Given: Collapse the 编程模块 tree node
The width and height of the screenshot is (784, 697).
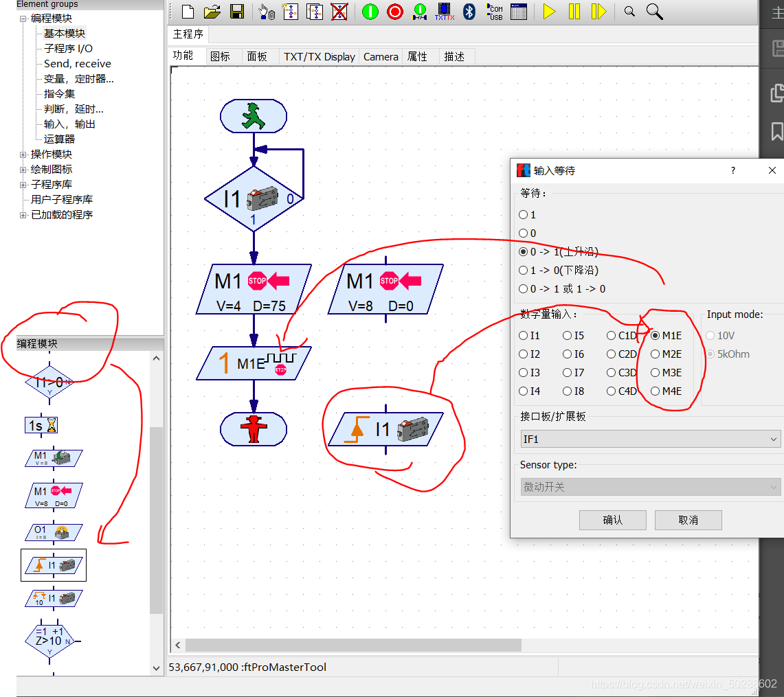Looking at the screenshot, I should (23, 19).
